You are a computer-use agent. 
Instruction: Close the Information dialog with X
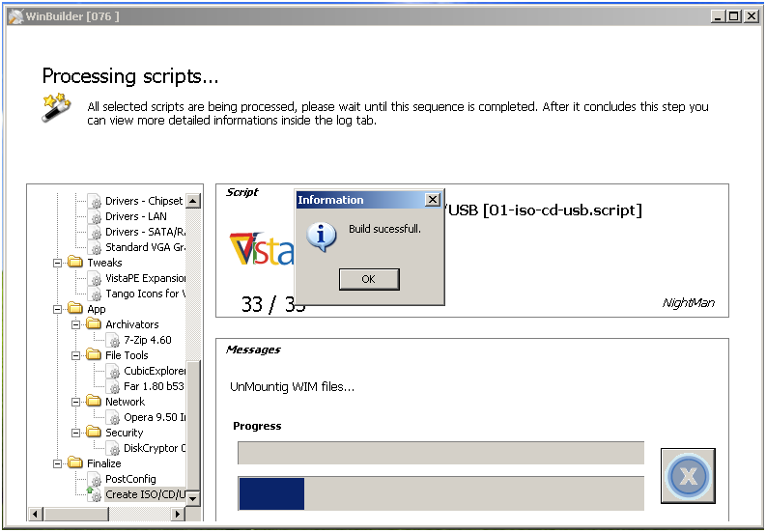433,199
